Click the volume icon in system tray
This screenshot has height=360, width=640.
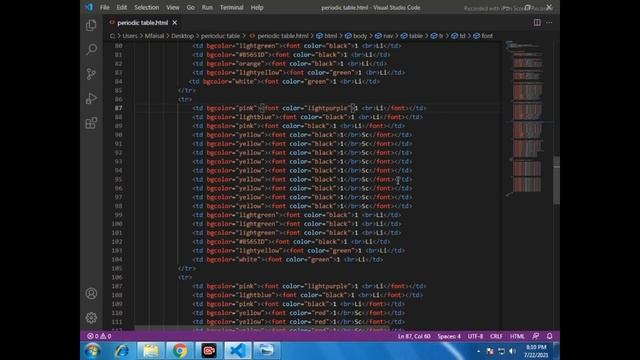[513, 351]
